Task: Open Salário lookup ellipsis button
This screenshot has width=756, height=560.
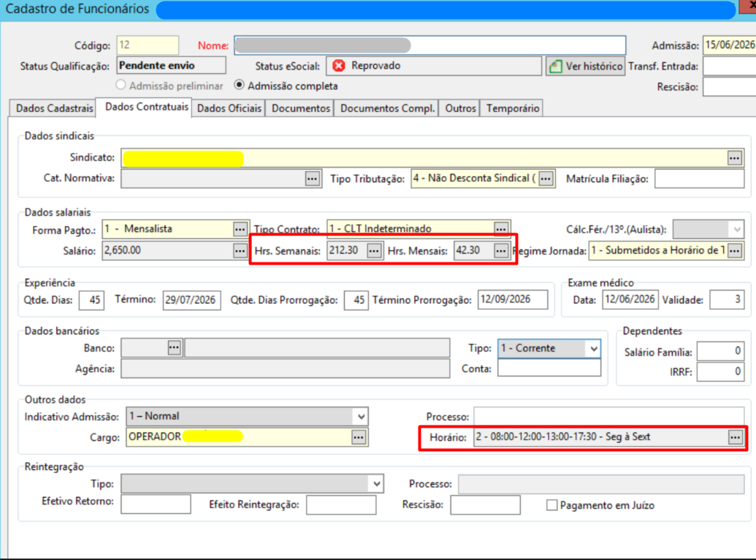Action: pyautogui.click(x=240, y=251)
